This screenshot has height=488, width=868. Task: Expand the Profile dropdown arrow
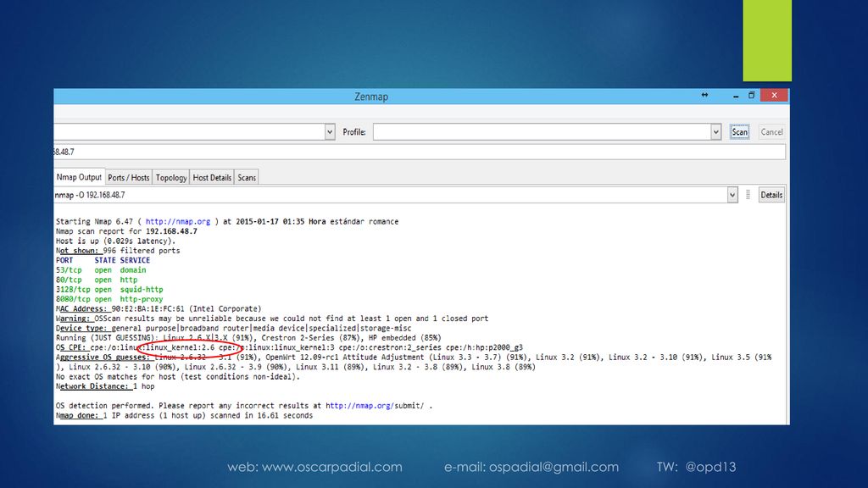coord(715,131)
